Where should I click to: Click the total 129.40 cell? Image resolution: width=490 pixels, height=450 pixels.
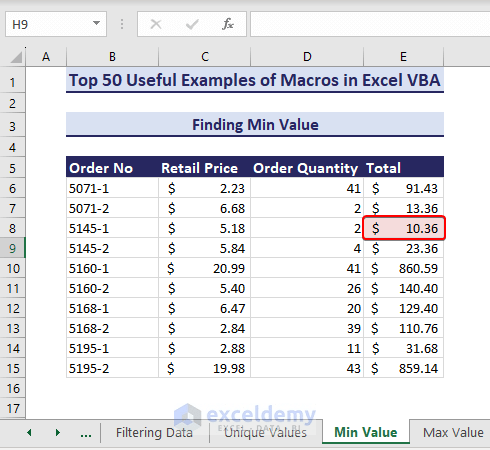404,308
